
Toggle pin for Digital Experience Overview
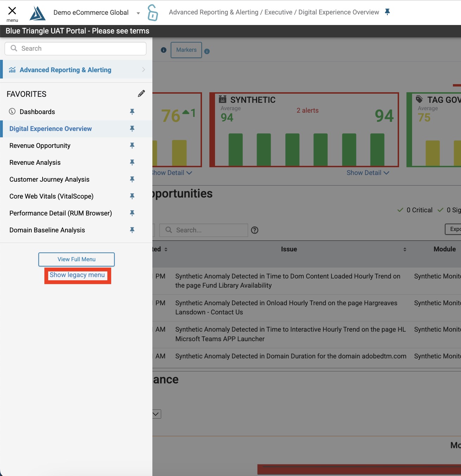pos(132,129)
